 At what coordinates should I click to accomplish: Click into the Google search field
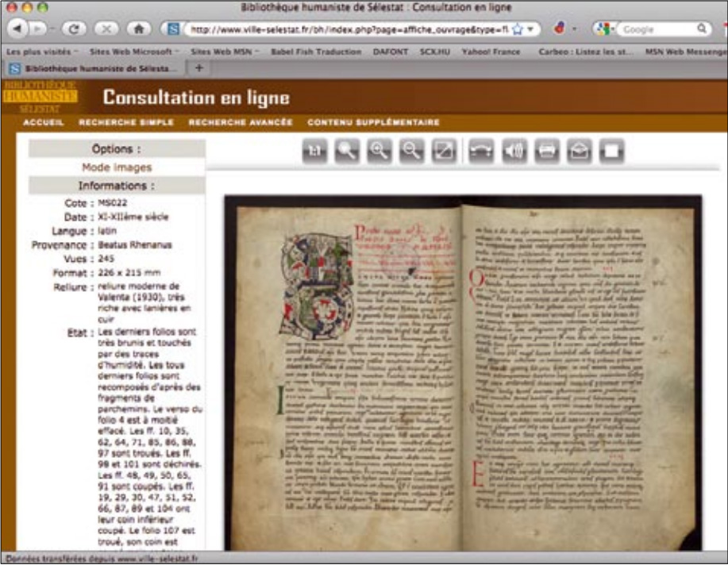(658, 29)
